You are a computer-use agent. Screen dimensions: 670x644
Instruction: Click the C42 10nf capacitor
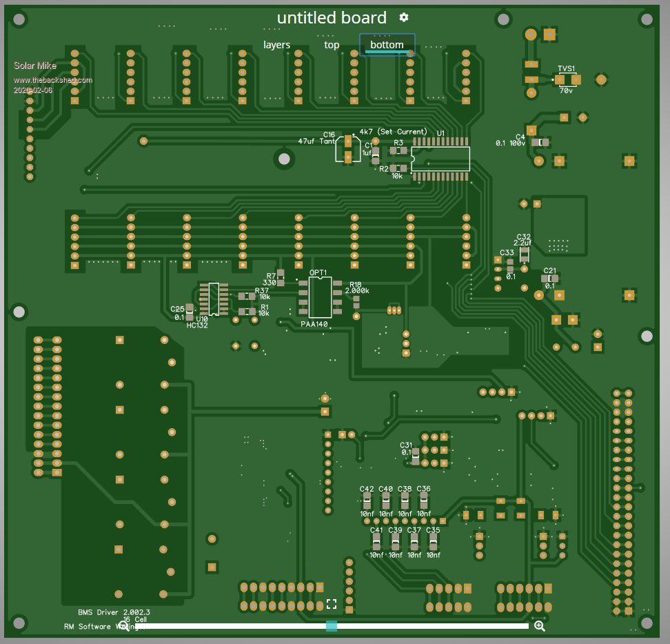tap(367, 501)
